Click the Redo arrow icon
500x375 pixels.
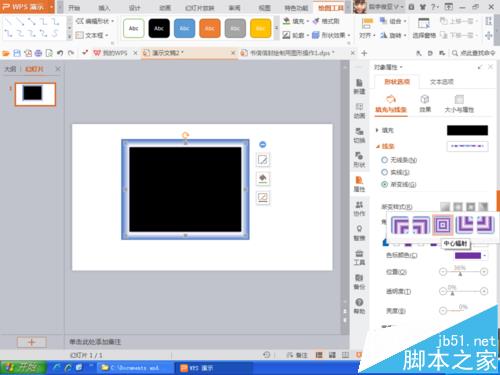coord(71,53)
